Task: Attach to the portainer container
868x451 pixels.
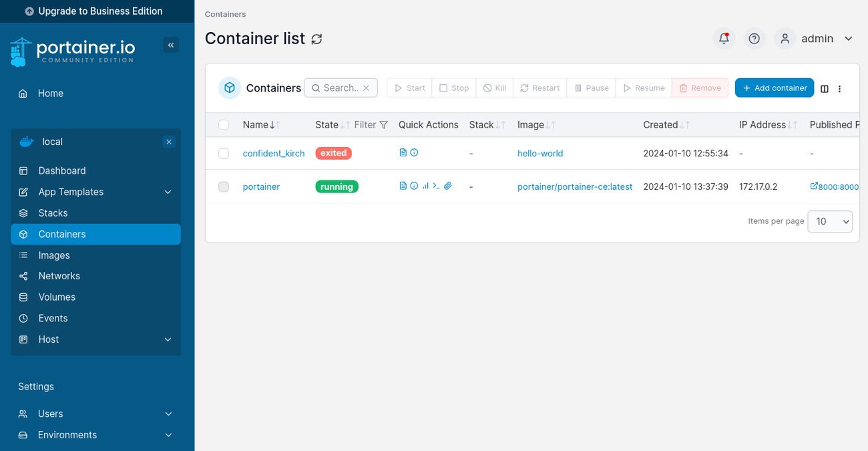Action: 448,186
